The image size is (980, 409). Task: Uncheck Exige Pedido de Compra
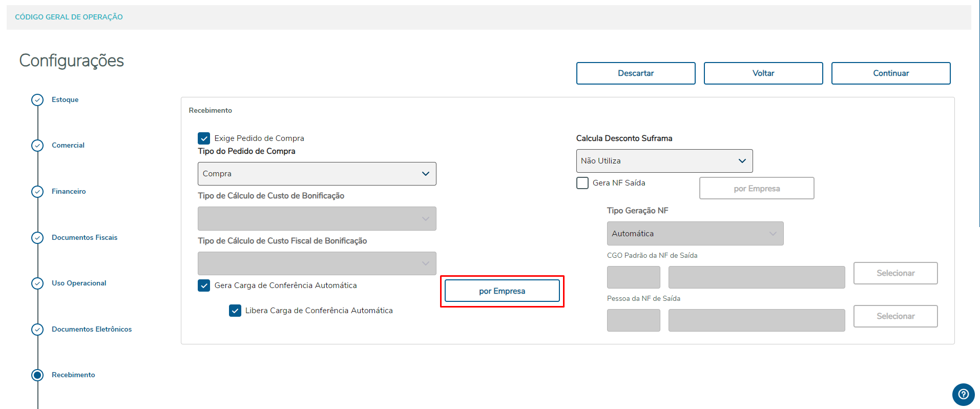[x=204, y=138]
